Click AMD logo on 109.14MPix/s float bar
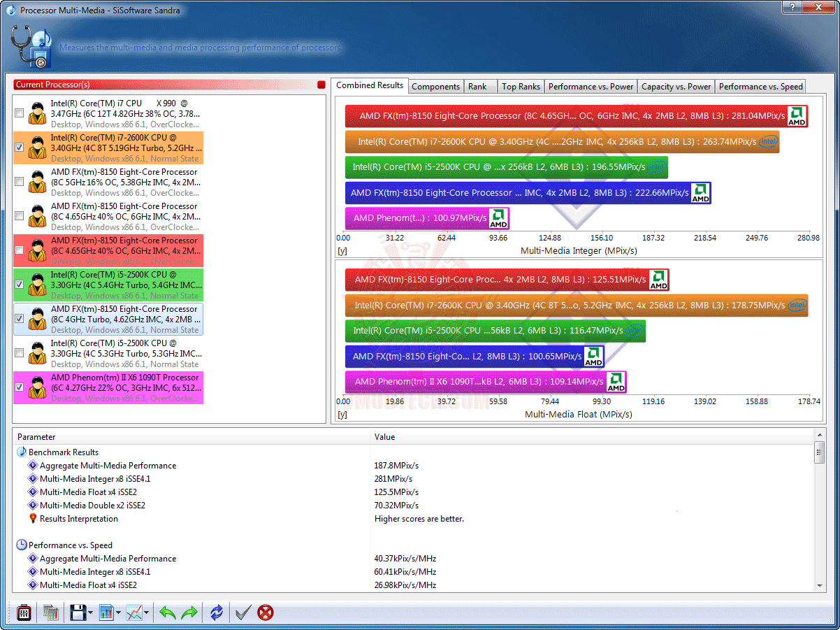The image size is (840, 630). tap(616, 382)
